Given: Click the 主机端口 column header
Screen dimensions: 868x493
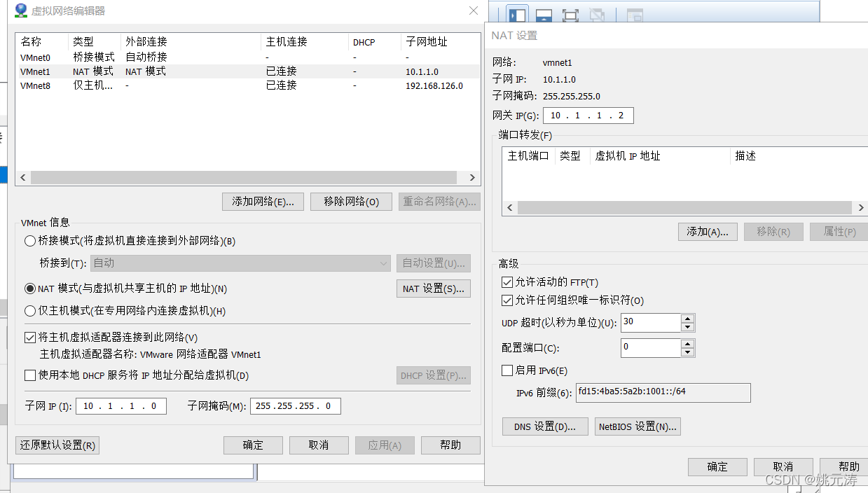Looking at the screenshot, I should 528,156.
